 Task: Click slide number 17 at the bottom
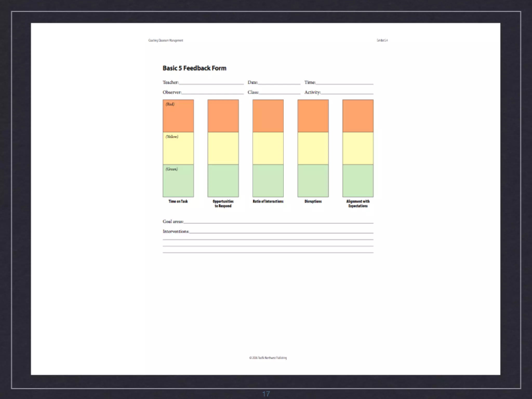coord(266,394)
